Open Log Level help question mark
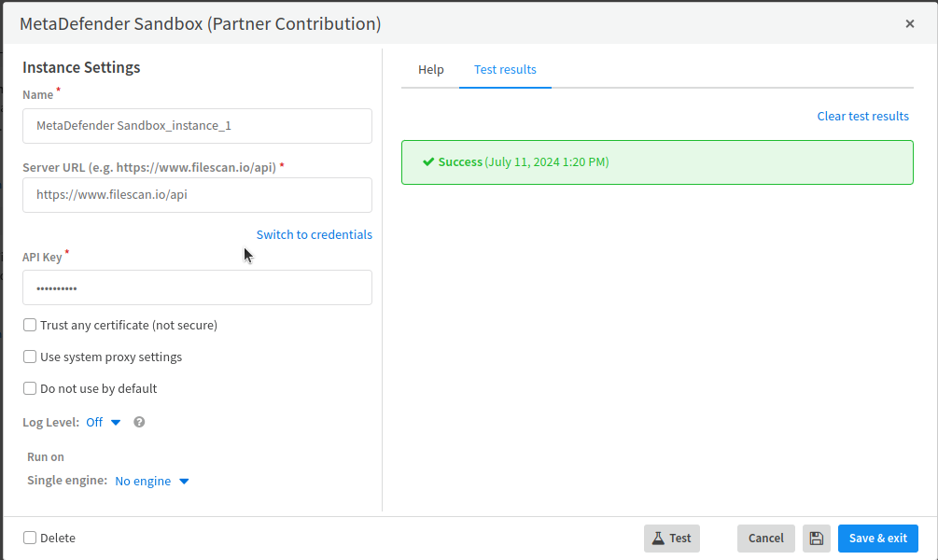The height and width of the screenshot is (560, 938). [139, 422]
